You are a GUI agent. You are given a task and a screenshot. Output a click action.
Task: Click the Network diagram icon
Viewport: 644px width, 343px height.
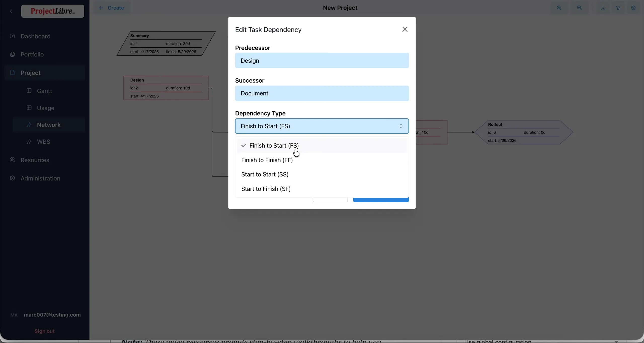click(x=29, y=125)
